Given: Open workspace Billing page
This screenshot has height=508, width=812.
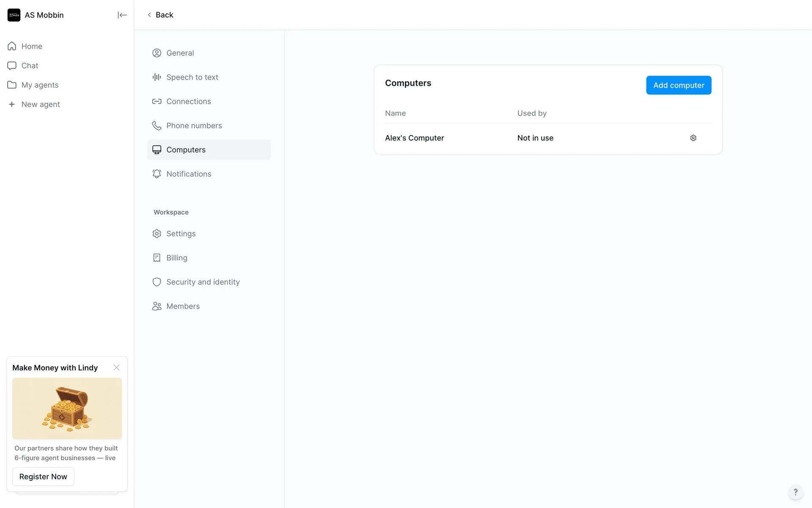Looking at the screenshot, I should tap(176, 258).
